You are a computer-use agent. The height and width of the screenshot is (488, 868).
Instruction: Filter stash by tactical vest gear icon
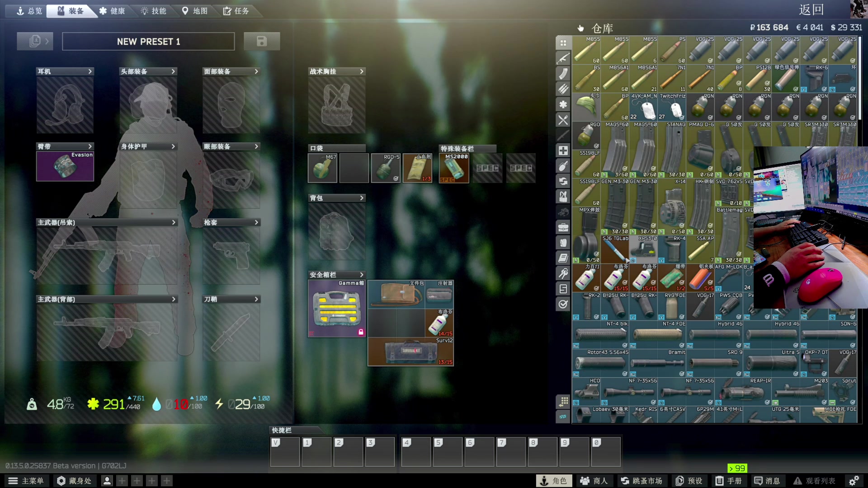click(563, 197)
